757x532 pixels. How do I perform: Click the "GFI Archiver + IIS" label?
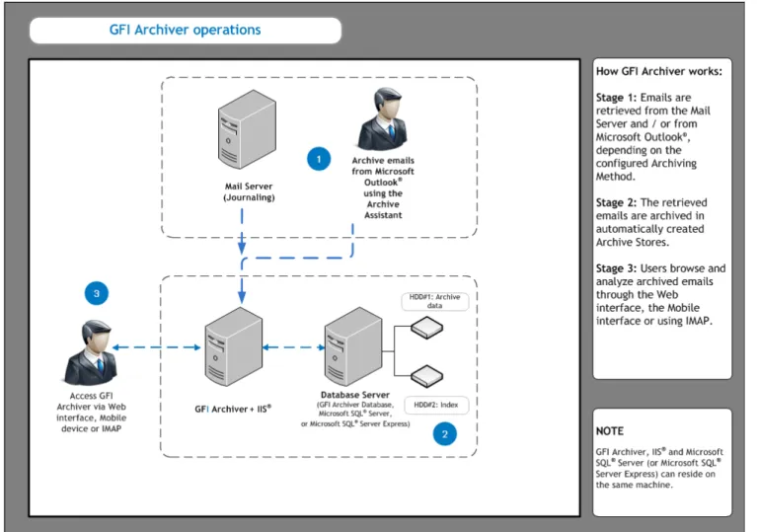(x=233, y=409)
